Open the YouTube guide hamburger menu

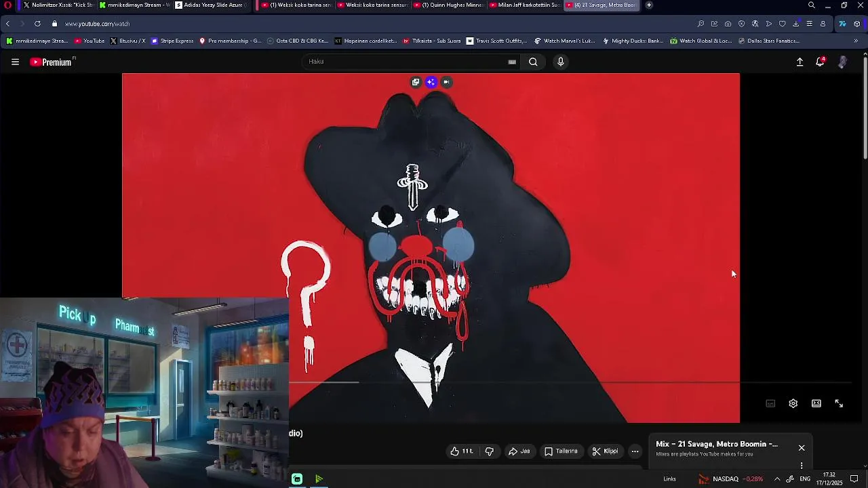point(15,62)
